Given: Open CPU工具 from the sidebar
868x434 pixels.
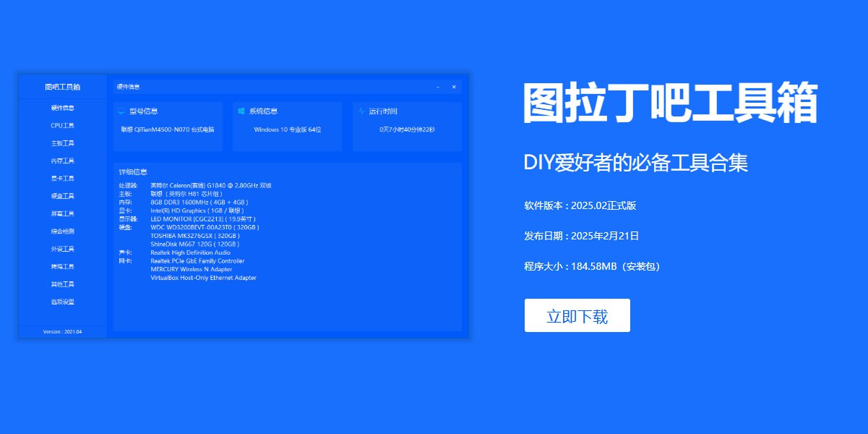Looking at the screenshot, I should coord(63,126).
